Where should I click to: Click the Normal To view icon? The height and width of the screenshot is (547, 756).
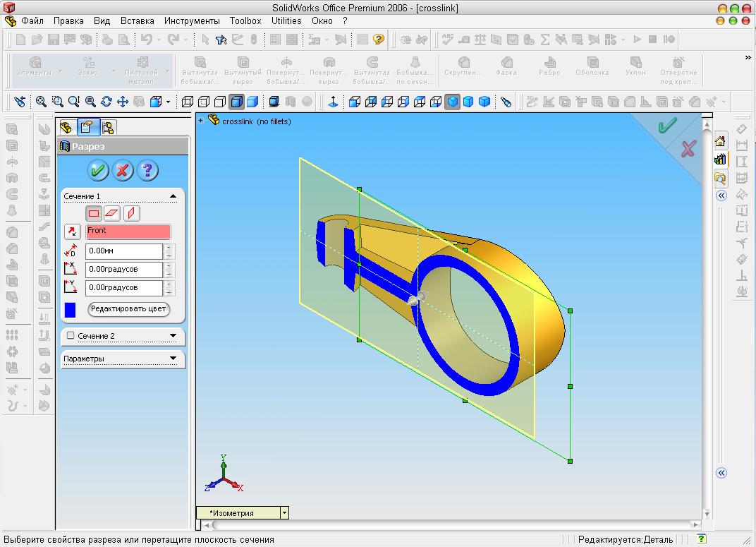(x=333, y=102)
